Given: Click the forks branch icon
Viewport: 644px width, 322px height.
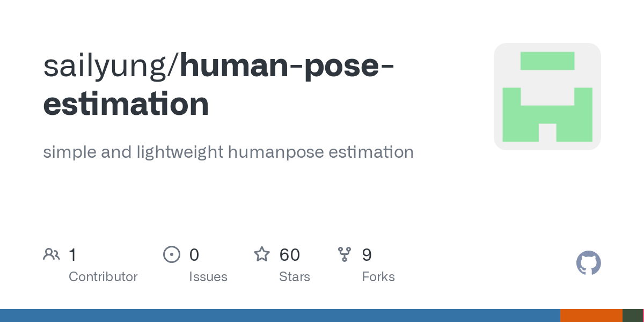Looking at the screenshot, I should click(345, 254).
